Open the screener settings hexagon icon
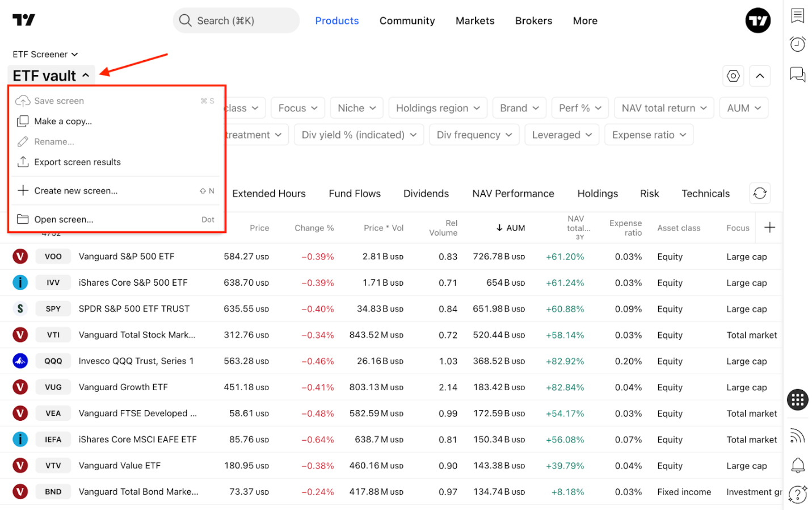Image resolution: width=812 pixels, height=510 pixels. coord(733,76)
